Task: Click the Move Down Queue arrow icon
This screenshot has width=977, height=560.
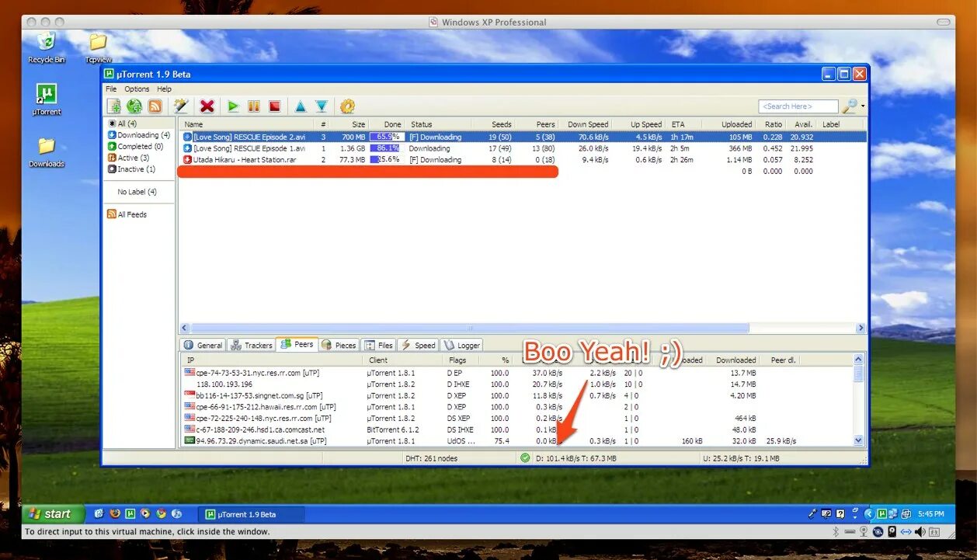Action: [322, 106]
